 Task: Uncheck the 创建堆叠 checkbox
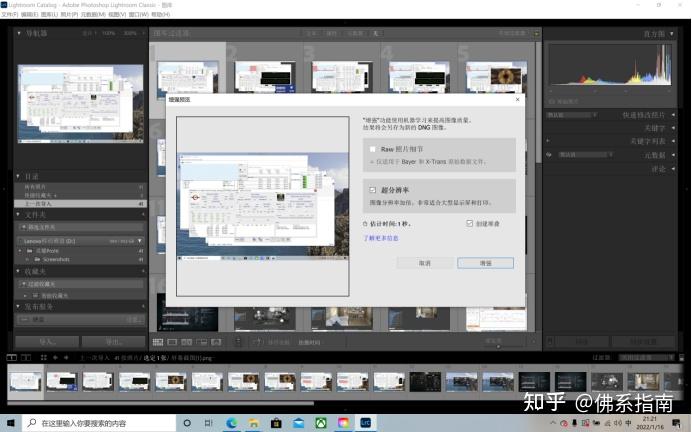tap(470, 224)
